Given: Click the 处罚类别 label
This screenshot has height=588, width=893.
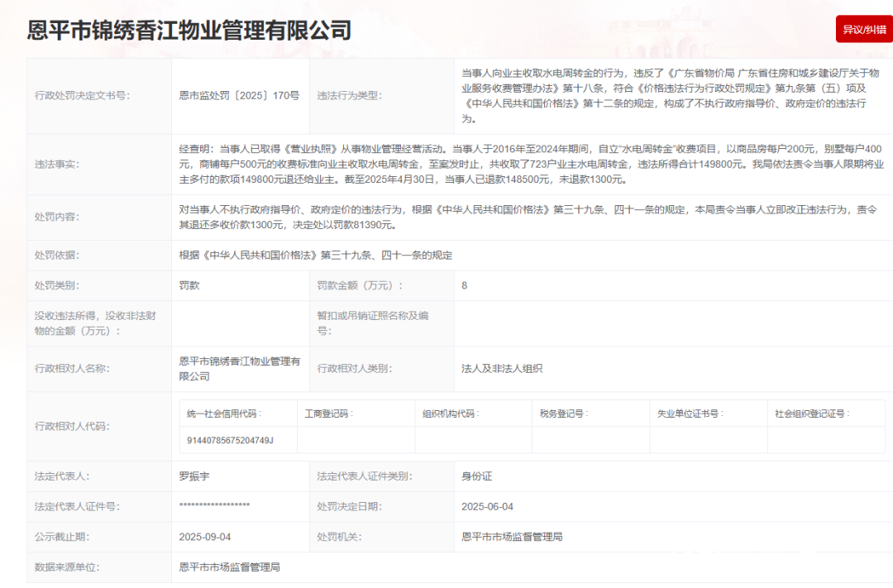Looking at the screenshot, I should pos(57,285).
